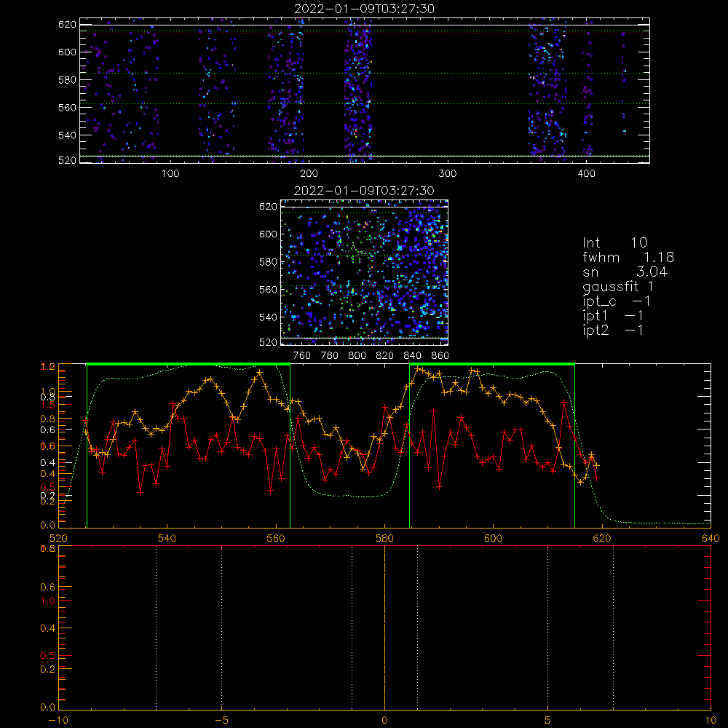
Task: Click x-axis label 400 of the top plot
Action: 586,174
